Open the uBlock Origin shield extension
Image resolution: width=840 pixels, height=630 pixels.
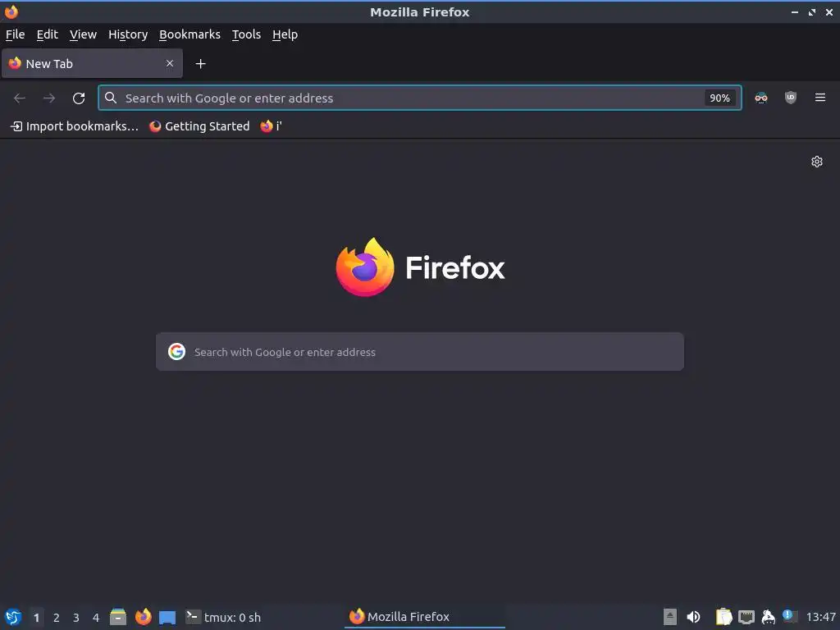pos(790,98)
